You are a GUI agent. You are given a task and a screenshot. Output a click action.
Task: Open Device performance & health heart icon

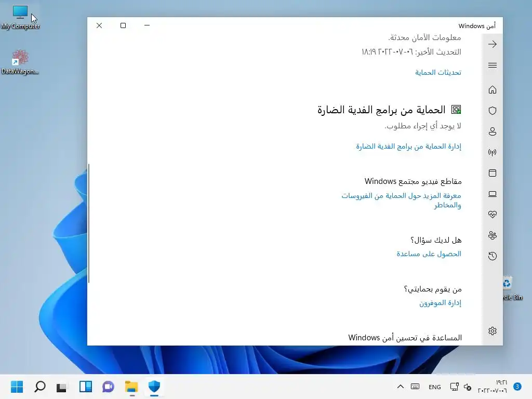point(493,215)
